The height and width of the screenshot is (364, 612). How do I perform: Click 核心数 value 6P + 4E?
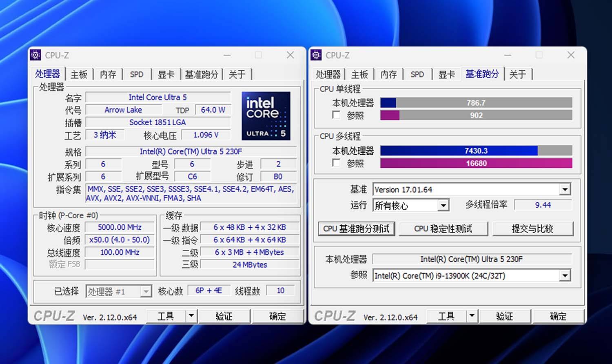(209, 291)
